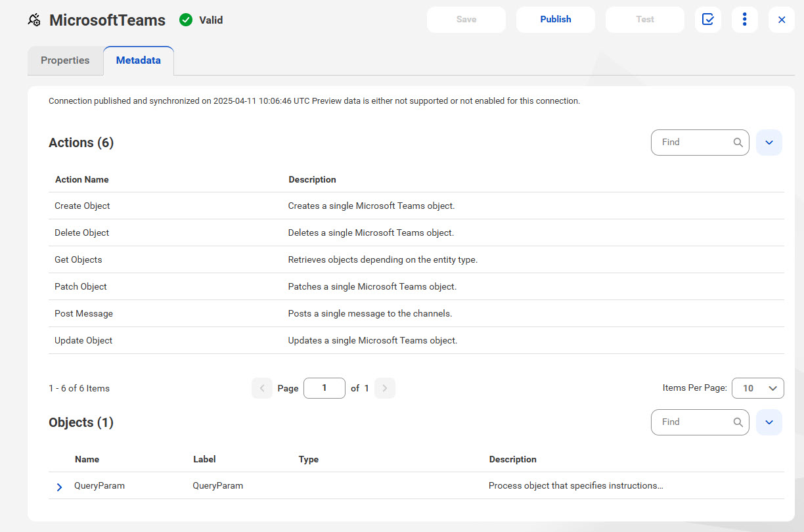Click the Objects table Name column header
Image resolution: width=804 pixels, height=532 pixels.
click(x=87, y=459)
